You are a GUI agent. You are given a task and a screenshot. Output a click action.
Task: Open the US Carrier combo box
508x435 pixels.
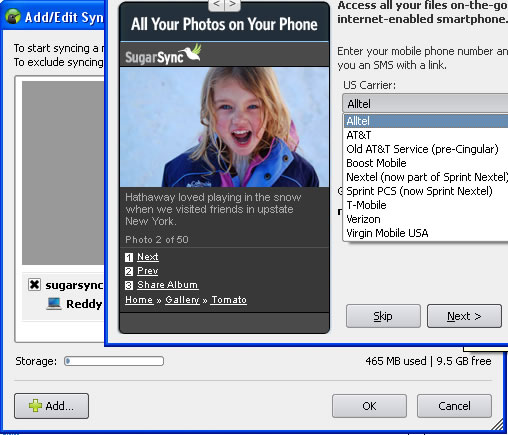[425, 104]
